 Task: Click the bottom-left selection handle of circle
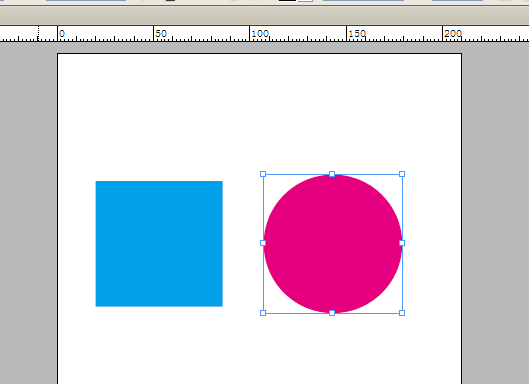point(263,313)
